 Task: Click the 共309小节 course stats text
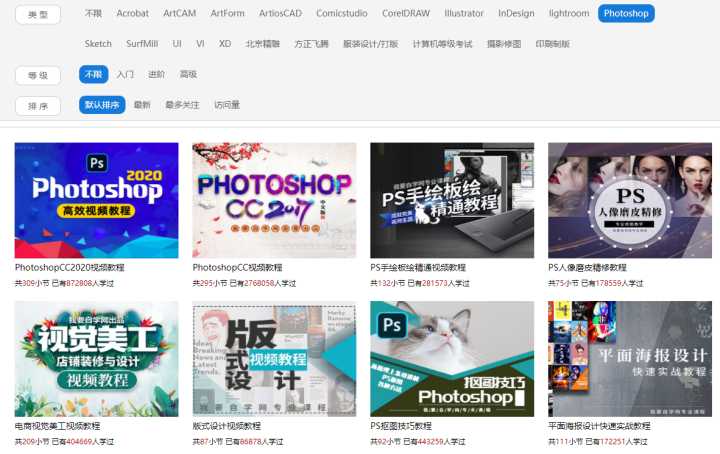coord(64,283)
